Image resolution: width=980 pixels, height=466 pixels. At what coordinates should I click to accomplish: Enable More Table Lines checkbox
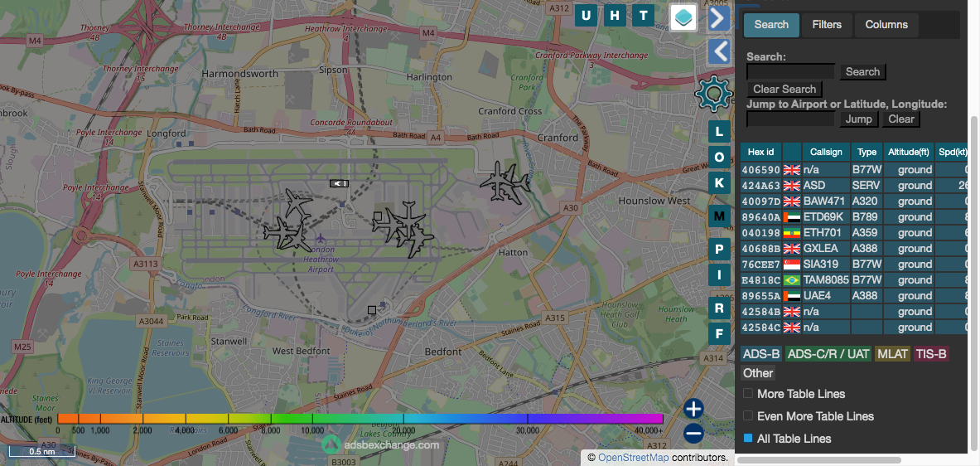click(x=748, y=393)
